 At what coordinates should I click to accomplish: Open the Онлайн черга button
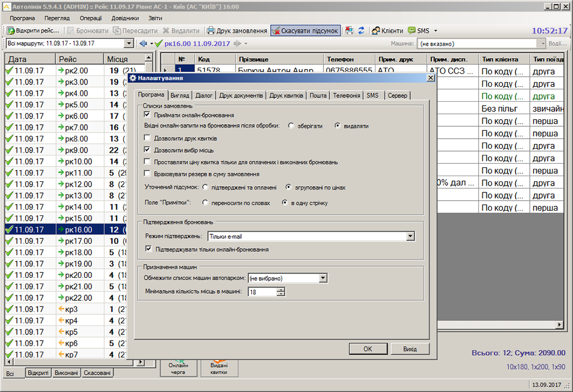tap(179, 368)
